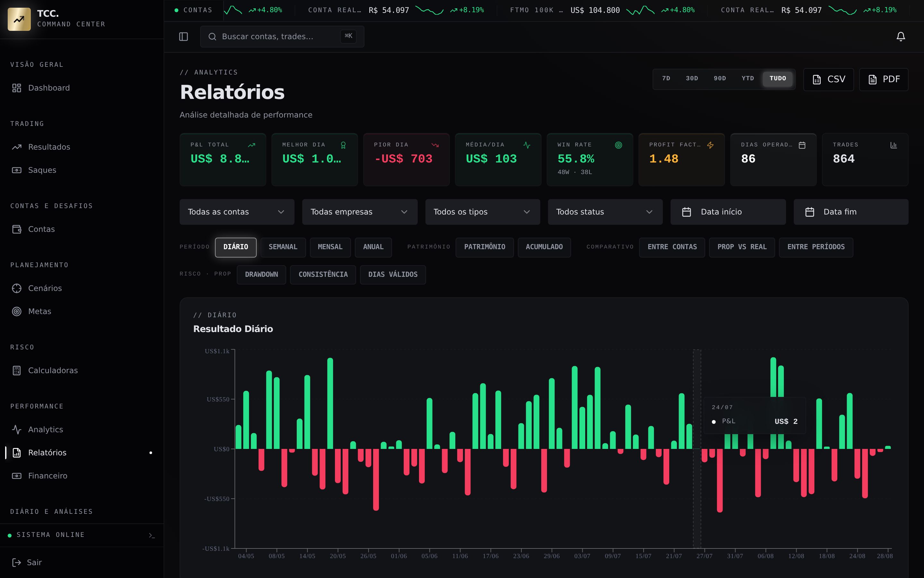
Task: Select the TUDO time range
Action: point(777,78)
